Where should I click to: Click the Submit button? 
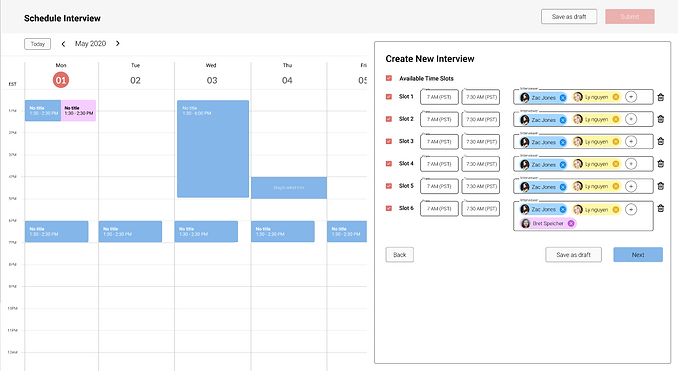(x=630, y=17)
